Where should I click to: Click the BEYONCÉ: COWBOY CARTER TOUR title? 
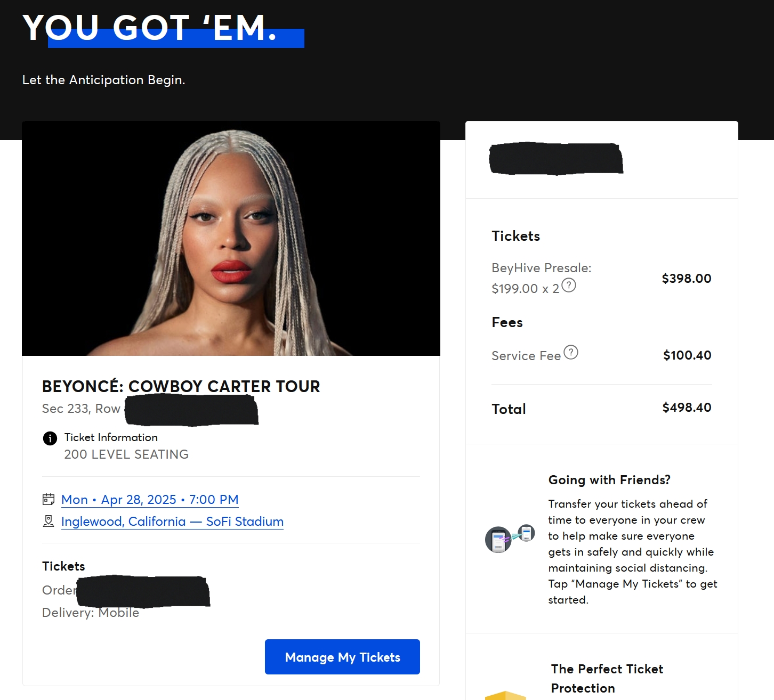coord(181,386)
